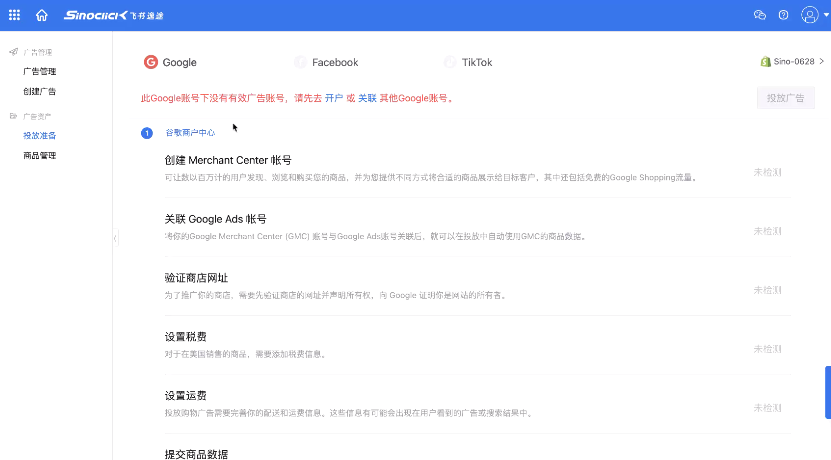Click 未检测 status for 设置运费 row
This screenshot has height=460, width=831.
[x=767, y=408]
